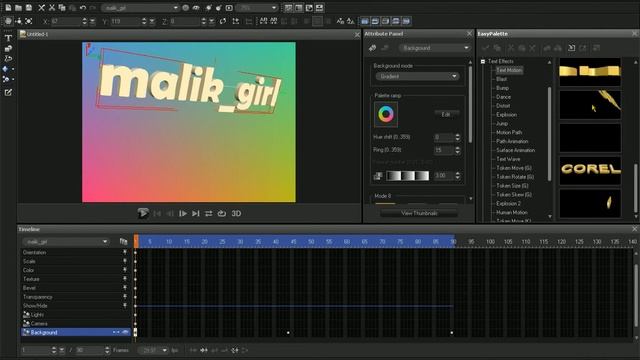
Task: Click the grayscale gradient ramp bar
Action: point(408,176)
